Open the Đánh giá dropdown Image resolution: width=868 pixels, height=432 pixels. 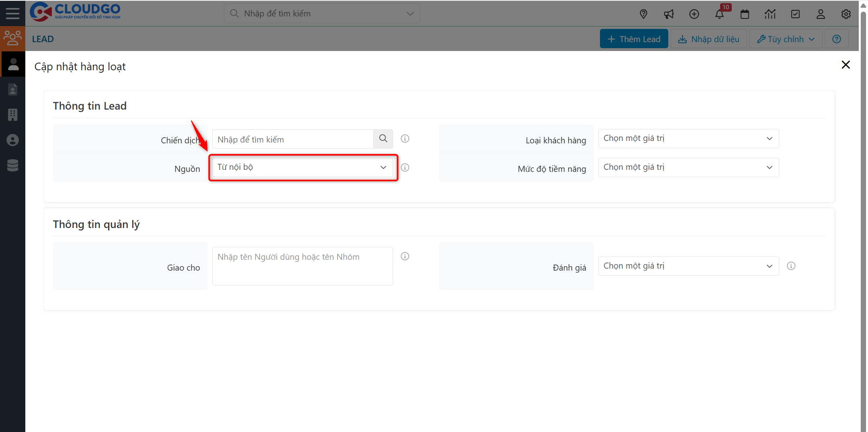688,266
